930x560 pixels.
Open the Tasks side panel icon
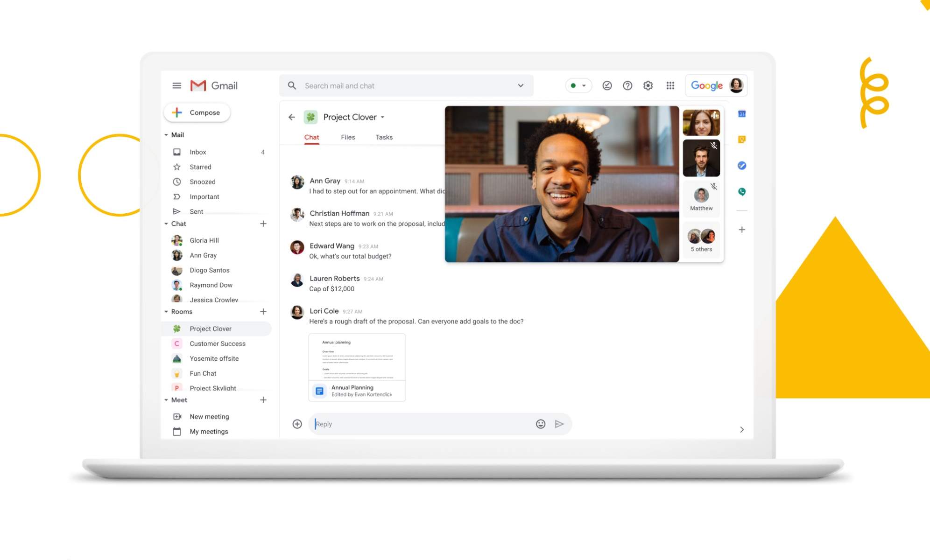point(741,166)
